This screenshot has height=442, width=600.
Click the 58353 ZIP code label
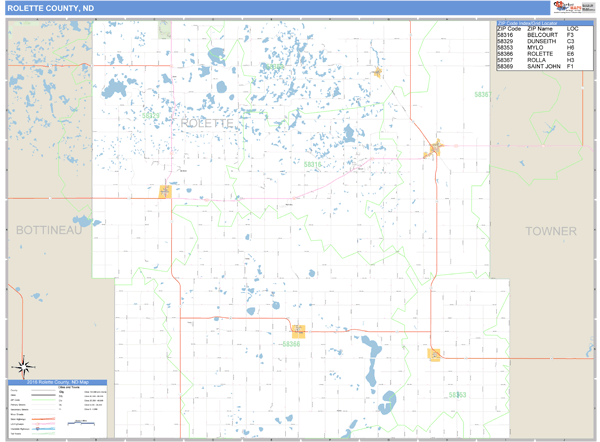pos(457,395)
